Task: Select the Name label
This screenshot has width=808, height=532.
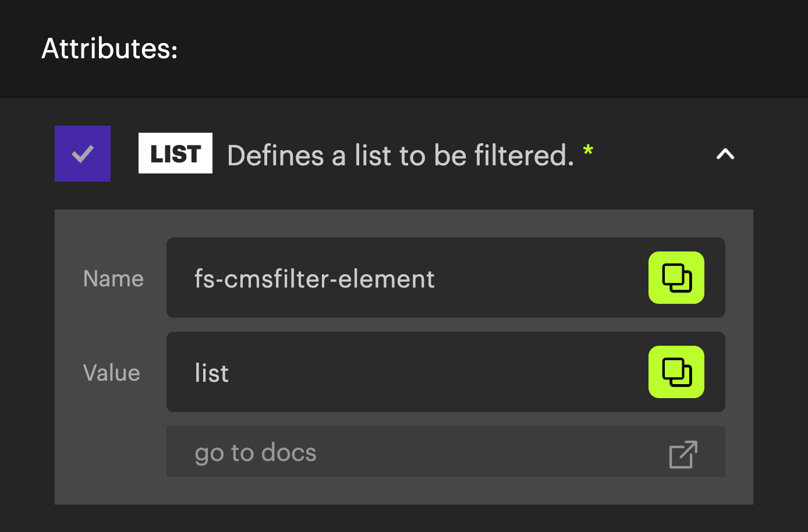Action: tap(114, 279)
